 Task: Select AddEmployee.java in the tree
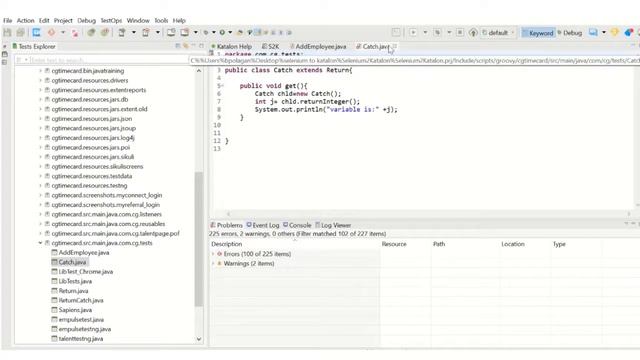pos(80,253)
